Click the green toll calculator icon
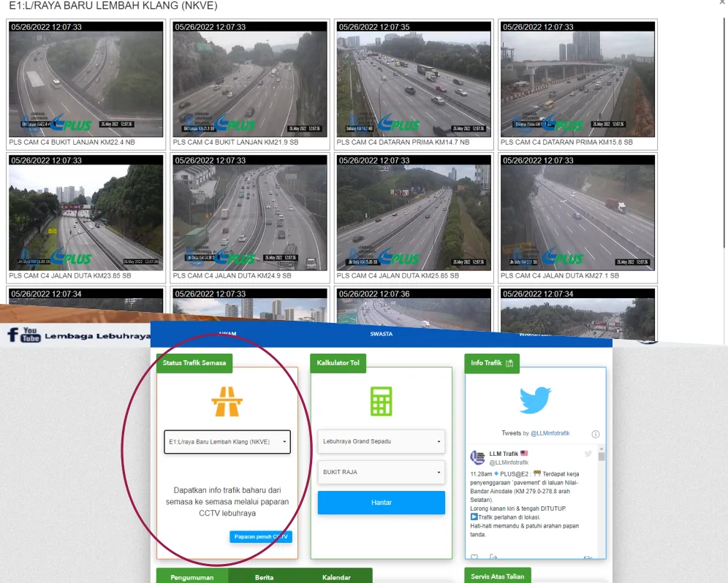Screen dimensions: 728x583 381,401
